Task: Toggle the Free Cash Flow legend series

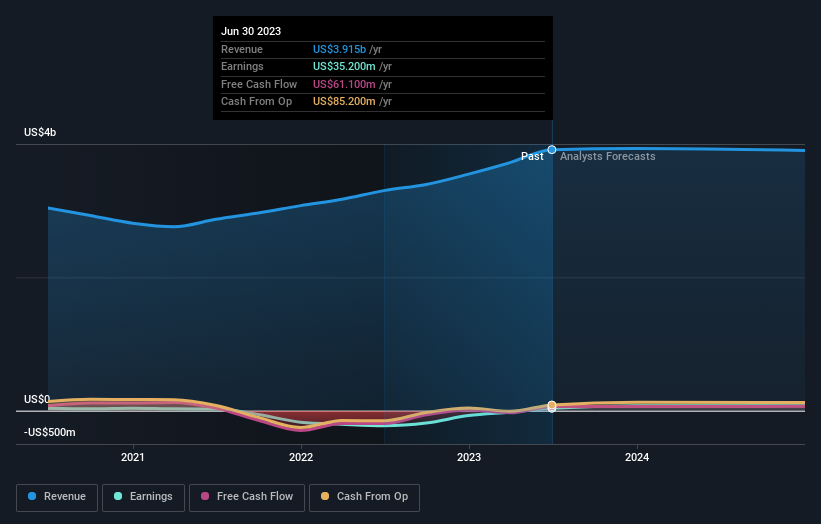Action: [x=247, y=497]
